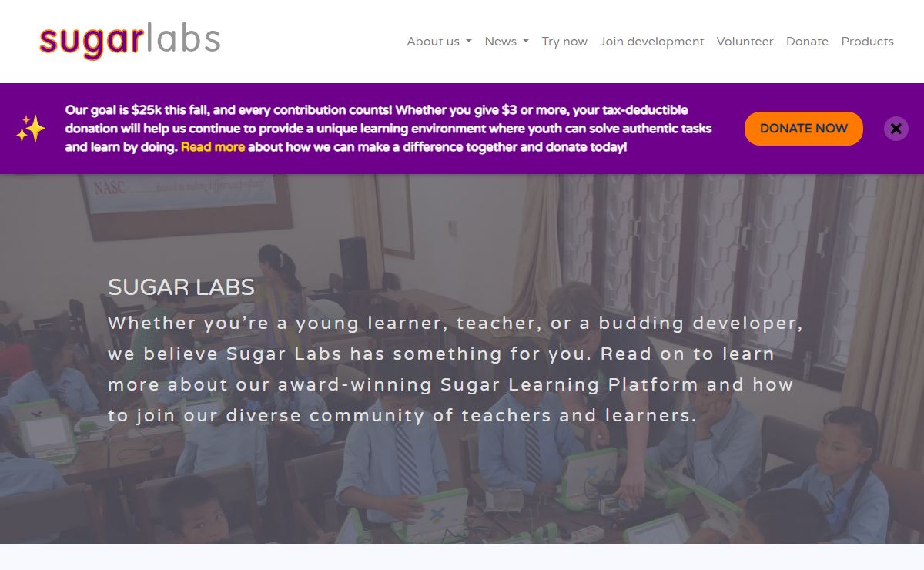Open the Join development nav item
This screenshot has height=570, width=924.
[x=651, y=42]
